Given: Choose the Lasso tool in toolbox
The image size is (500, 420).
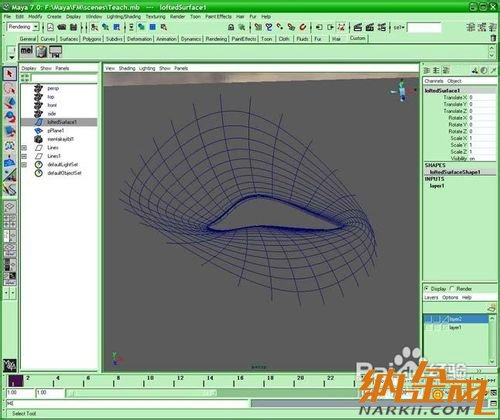Looking at the screenshot, I should pos(10,88).
